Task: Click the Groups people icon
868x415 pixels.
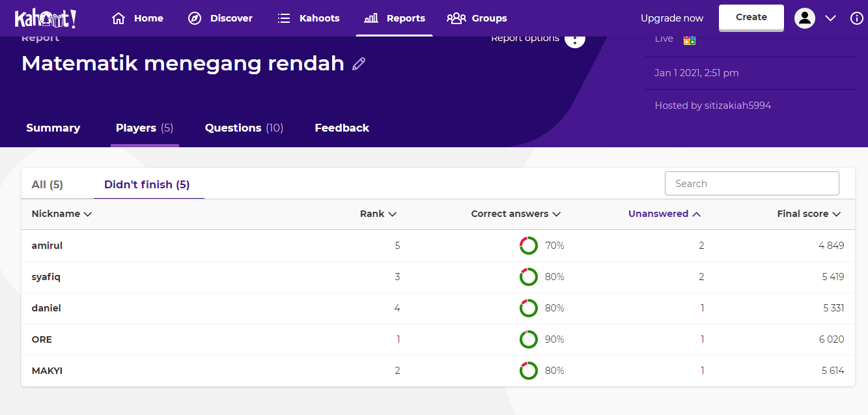Action: tap(456, 18)
